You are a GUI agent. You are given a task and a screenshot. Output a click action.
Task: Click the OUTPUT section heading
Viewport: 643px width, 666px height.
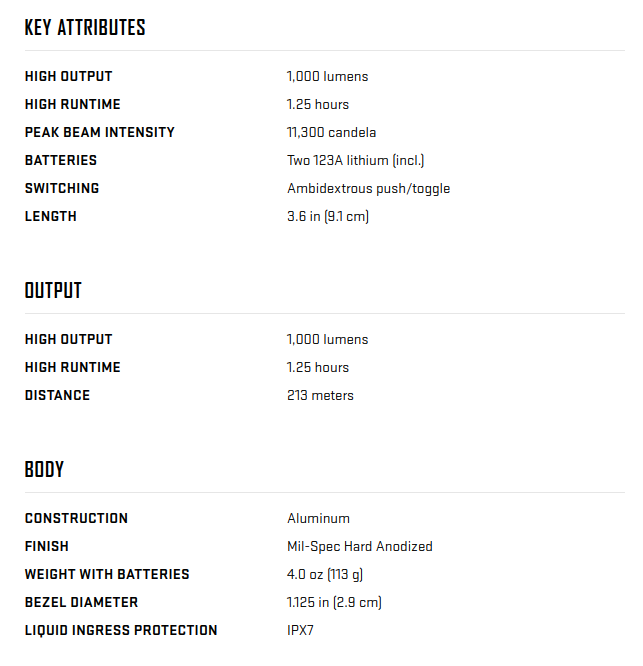pos(53,291)
